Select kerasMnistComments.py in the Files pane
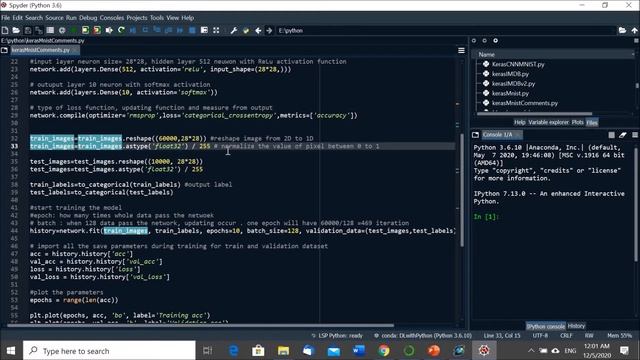The height and width of the screenshot is (360, 640). tap(524, 103)
